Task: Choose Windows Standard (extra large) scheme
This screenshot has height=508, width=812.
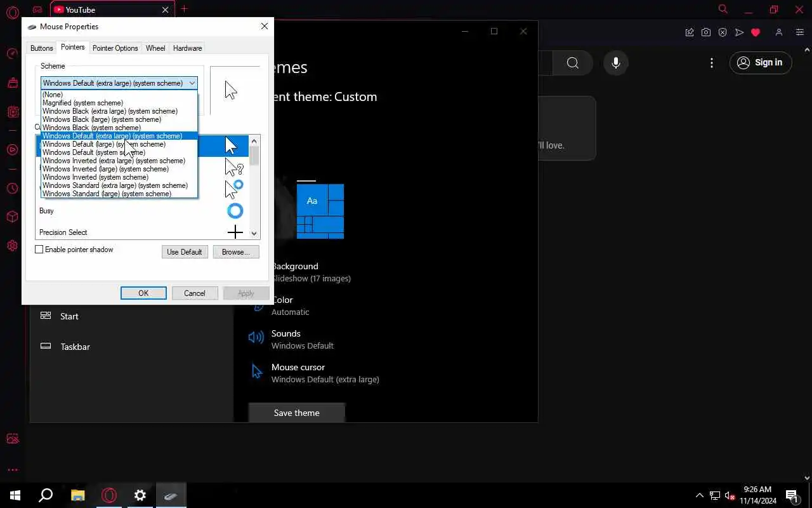Action: pyautogui.click(x=119, y=185)
